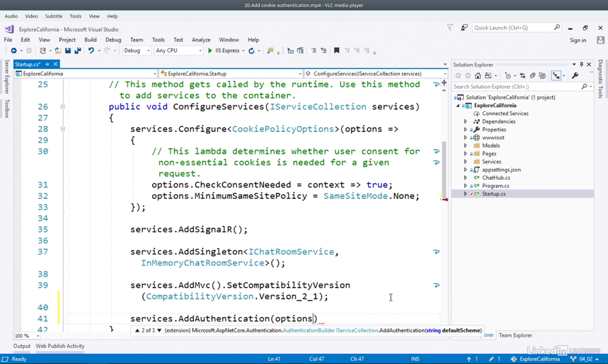
Task: Open the Server Explorer side tab
Action: 7,77
